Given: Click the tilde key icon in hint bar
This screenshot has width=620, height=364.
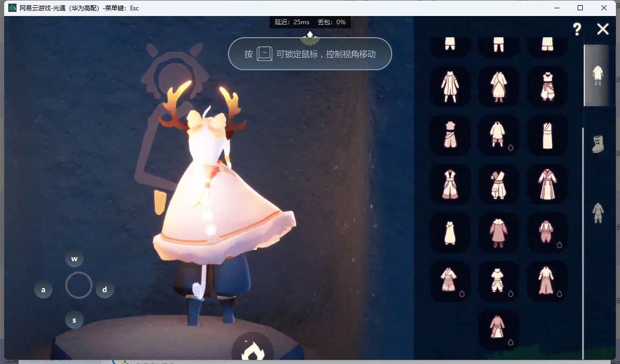Looking at the screenshot, I should pos(265,54).
